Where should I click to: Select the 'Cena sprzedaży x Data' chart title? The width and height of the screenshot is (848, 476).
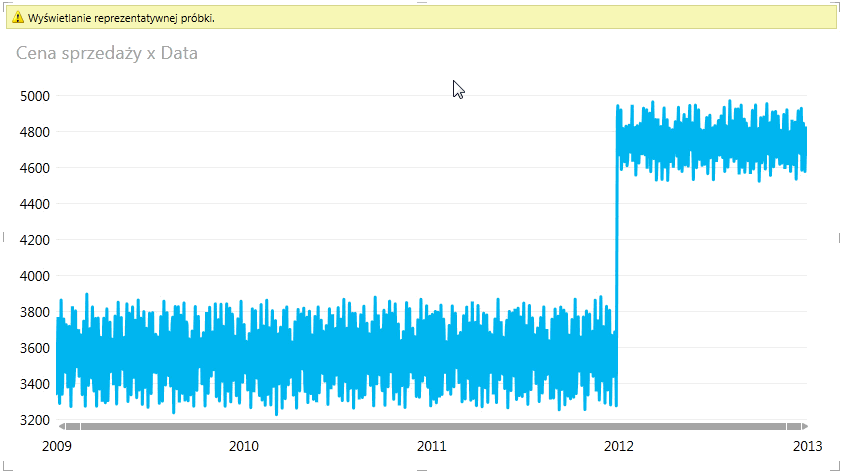point(106,53)
